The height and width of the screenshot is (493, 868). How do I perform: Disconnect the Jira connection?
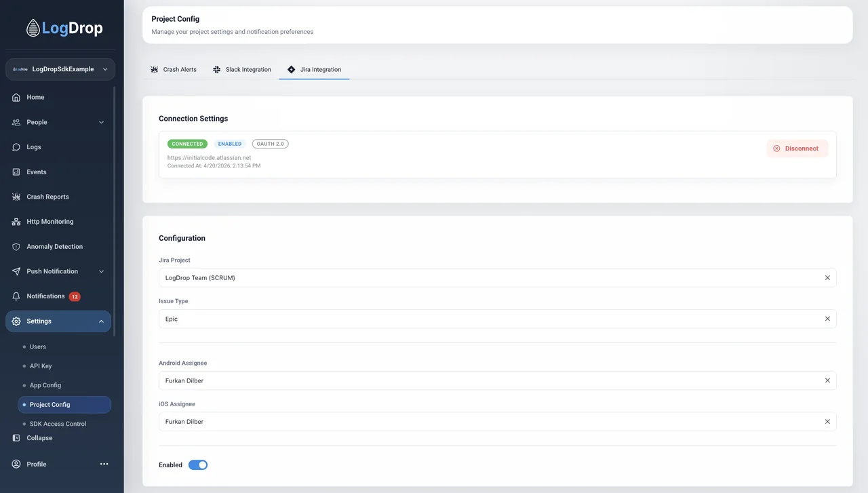(797, 149)
